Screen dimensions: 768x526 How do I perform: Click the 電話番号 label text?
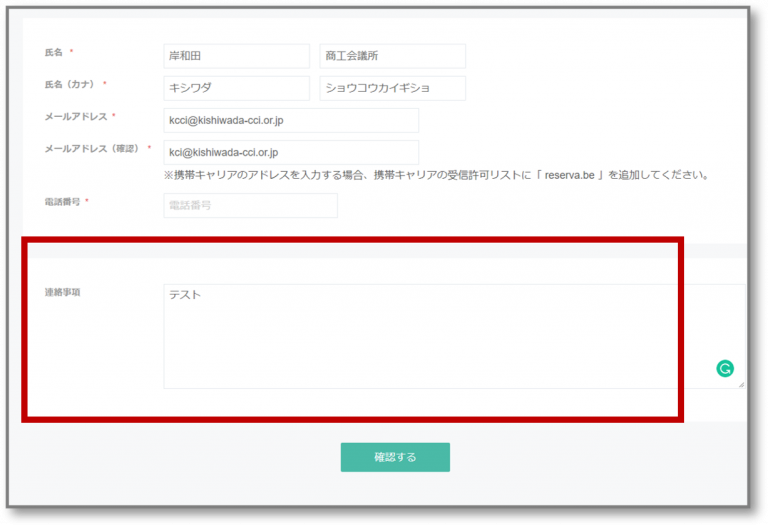coord(61,201)
